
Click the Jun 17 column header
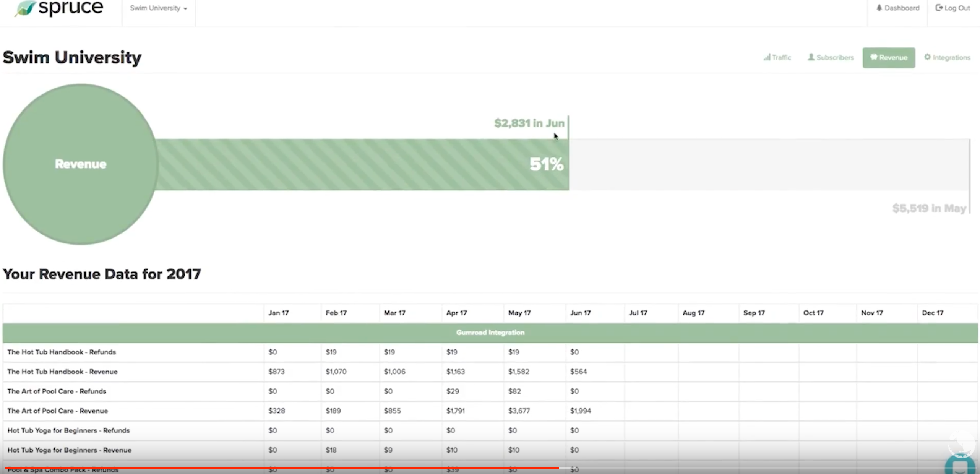click(x=580, y=313)
